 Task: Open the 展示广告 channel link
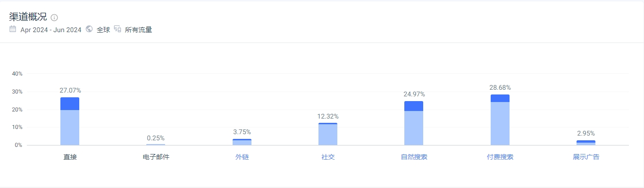click(586, 157)
